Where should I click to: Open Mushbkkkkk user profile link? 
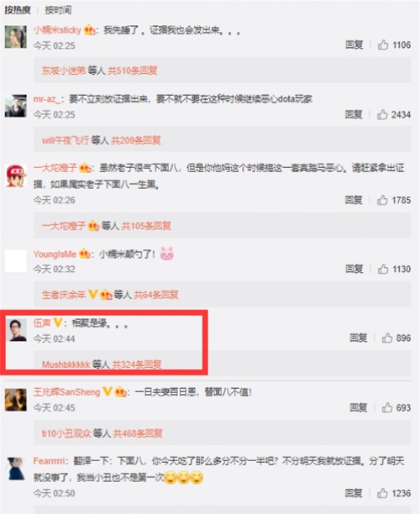[x=66, y=365]
